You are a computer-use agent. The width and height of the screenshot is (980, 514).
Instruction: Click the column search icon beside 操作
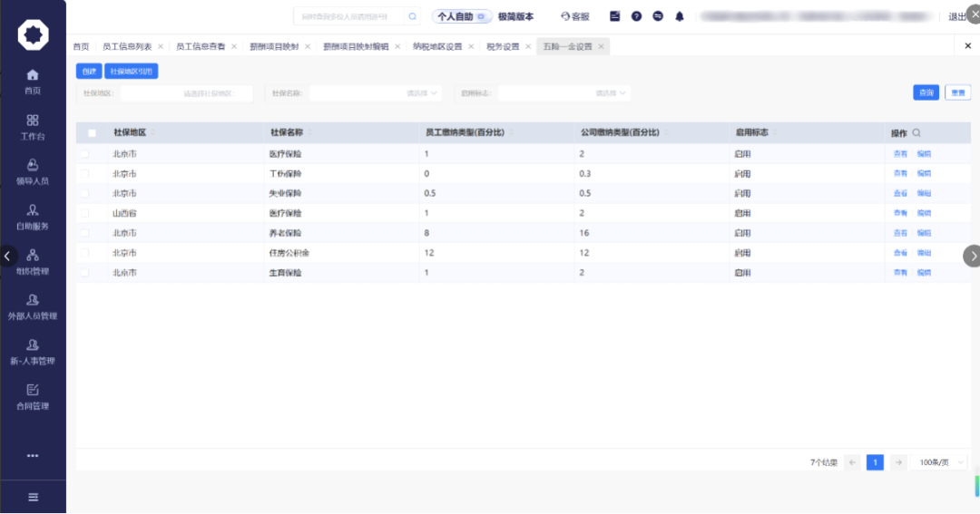tap(916, 132)
